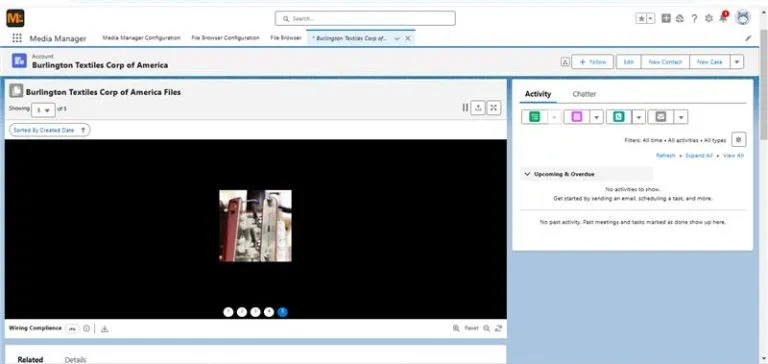768x364 pixels.
Task: Click the Media Manager logo icon
Action: tap(15, 19)
